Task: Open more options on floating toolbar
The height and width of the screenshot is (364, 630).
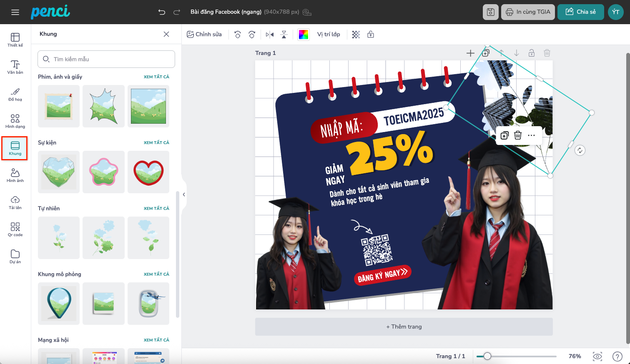Action: [x=531, y=135]
